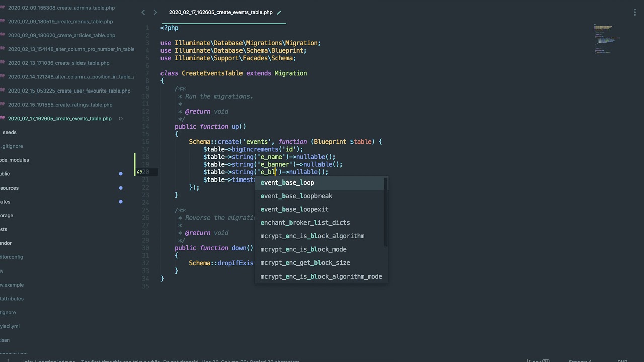644x362 pixels.
Task: Click bigIncrements('id') on line 17
Action: click(266, 149)
